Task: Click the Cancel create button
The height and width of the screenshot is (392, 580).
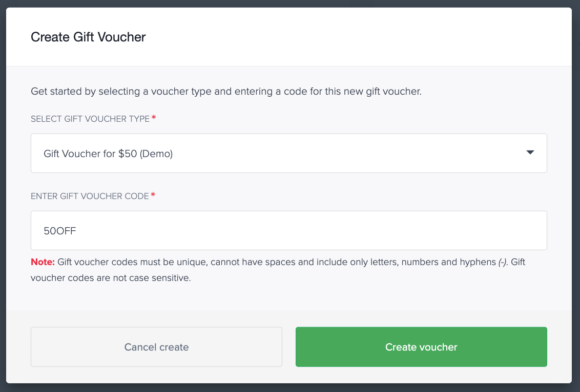Action: (x=156, y=347)
